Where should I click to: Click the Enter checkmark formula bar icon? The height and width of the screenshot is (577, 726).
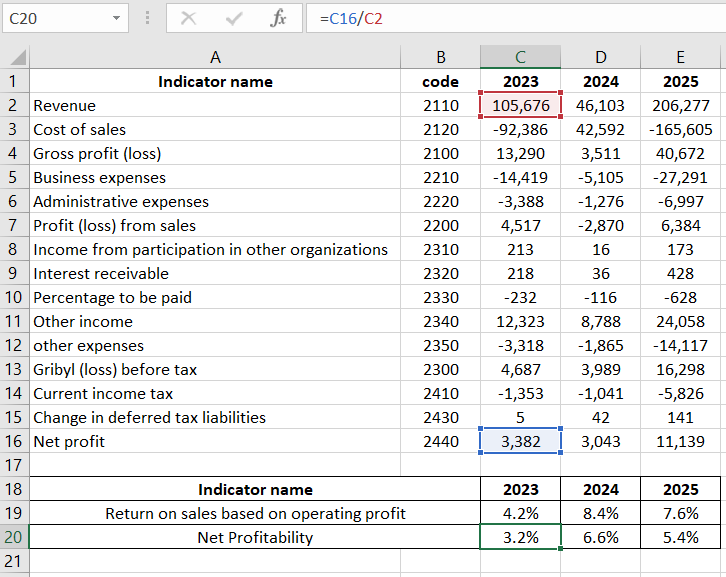[234, 19]
